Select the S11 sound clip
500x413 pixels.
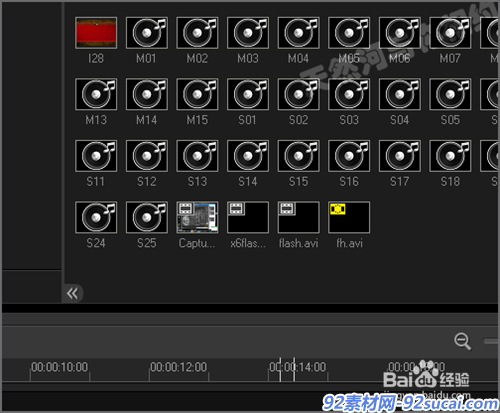[96, 156]
